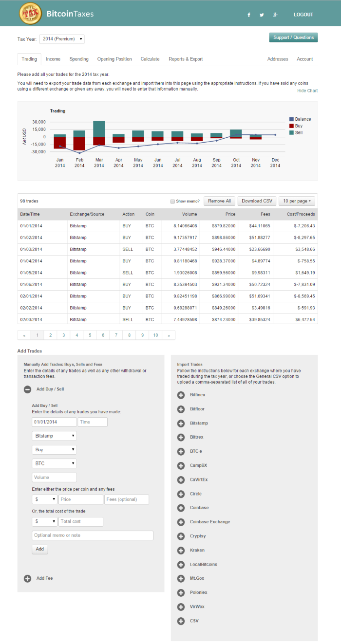Image resolution: width=341 pixels, height=644 pixels.
Task: Click the Price input field
Action: point(81,499)
